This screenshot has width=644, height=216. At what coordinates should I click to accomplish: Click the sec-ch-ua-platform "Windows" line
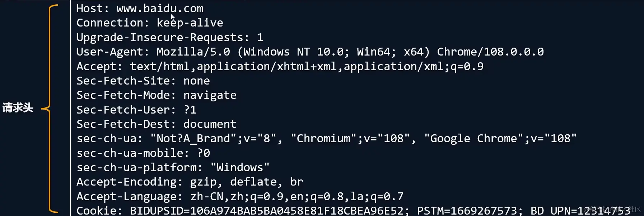point(173,168)
